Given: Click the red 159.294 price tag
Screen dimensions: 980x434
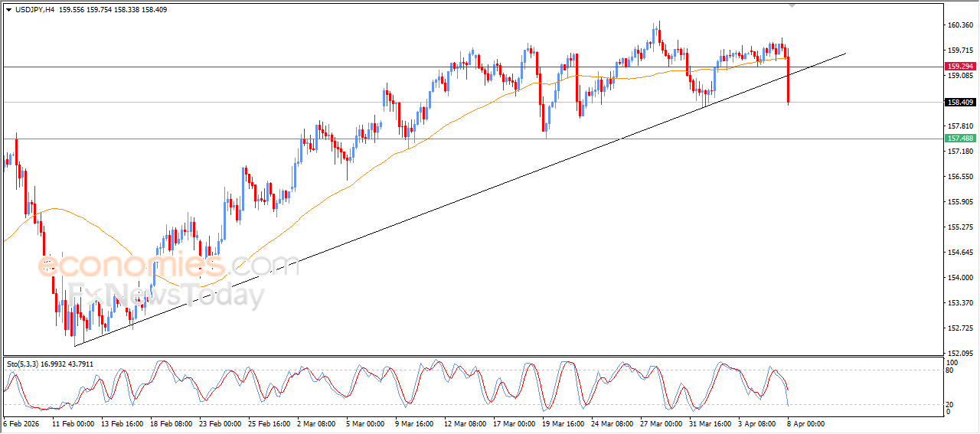Looking at the screenshot, I should (x=960, y=67).
